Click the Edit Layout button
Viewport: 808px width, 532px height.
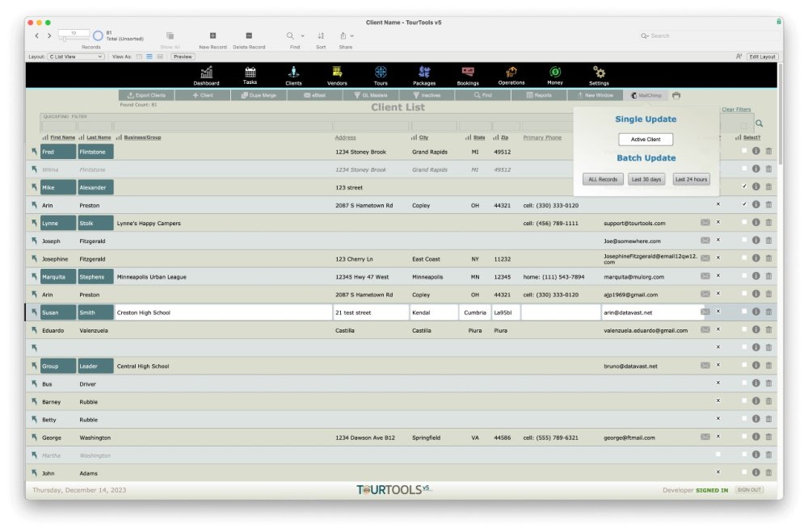[762, 57]
